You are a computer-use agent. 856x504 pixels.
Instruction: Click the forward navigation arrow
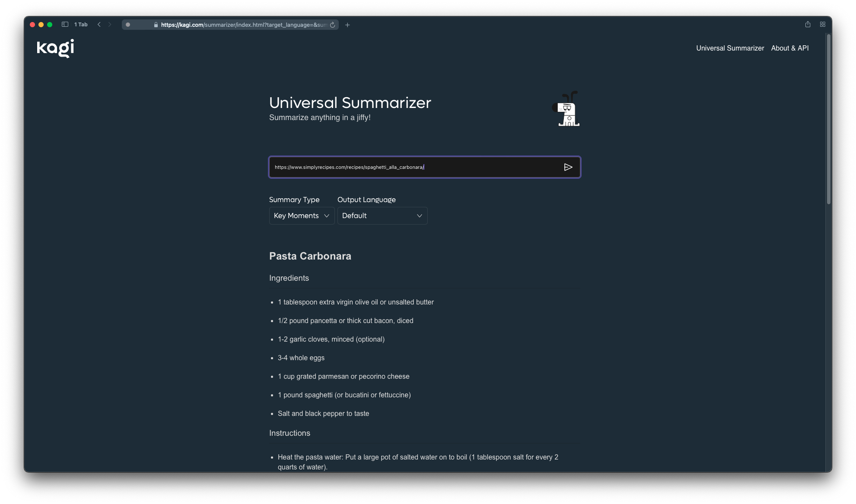click(x=110, y=25)
